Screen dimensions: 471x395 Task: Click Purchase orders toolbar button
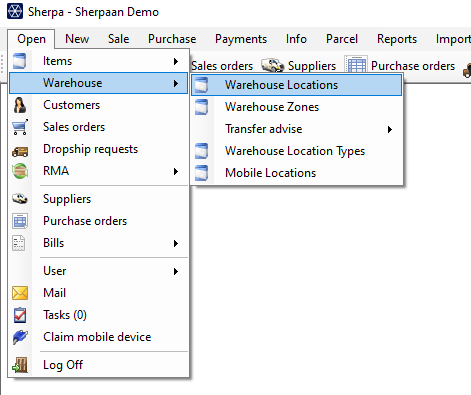click(x=400, y=65)
